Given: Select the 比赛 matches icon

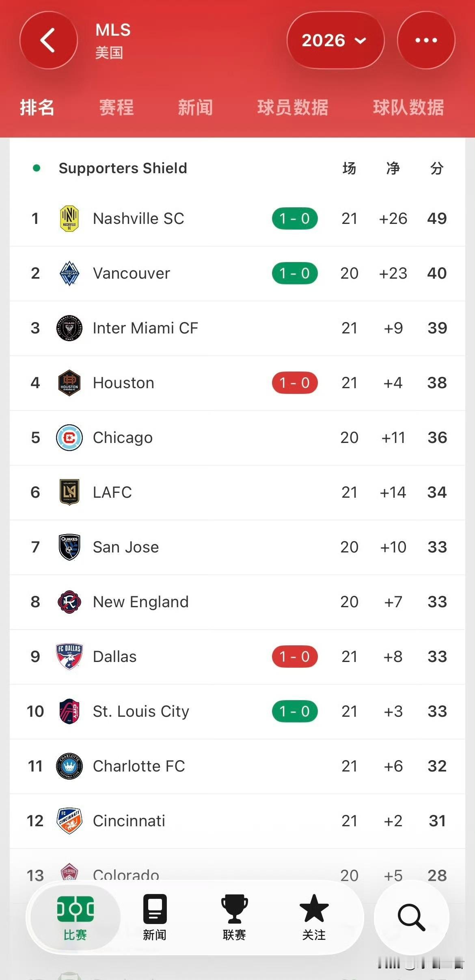Looking at the screenshot, I should coord(75,918).
